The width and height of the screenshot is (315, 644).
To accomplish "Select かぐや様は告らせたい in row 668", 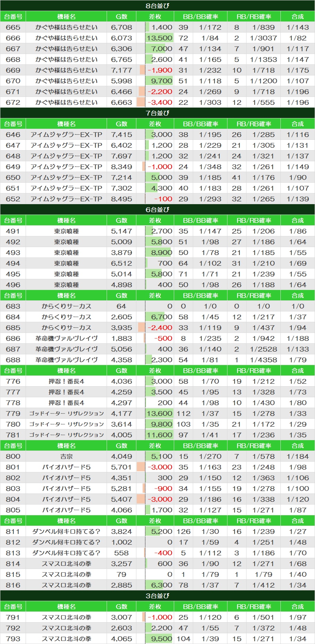I will pyautogui.click(x=66, y=60).
